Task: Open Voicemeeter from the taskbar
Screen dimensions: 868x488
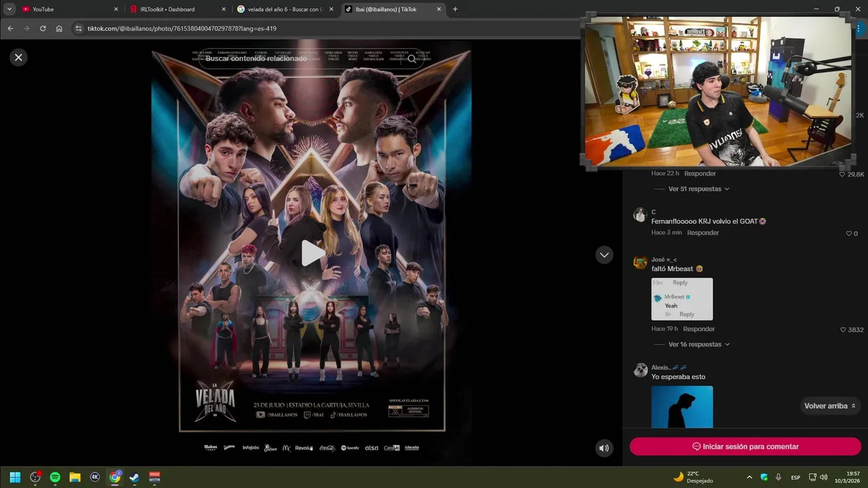Action: 155,477
